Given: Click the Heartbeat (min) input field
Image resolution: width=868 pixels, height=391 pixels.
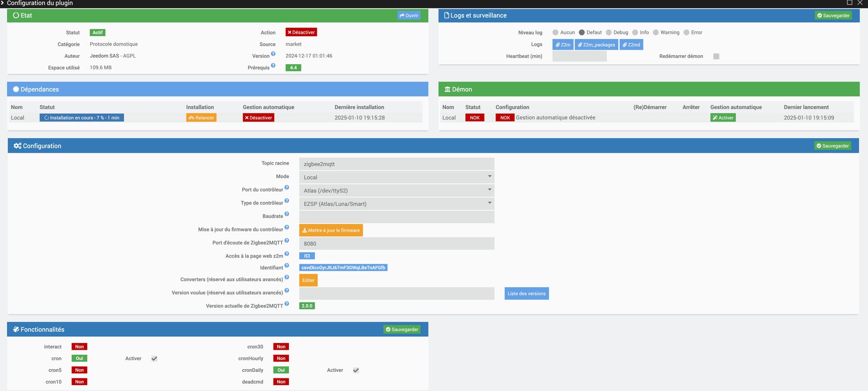Looking at the screenshot, I should tap(580, 56).
